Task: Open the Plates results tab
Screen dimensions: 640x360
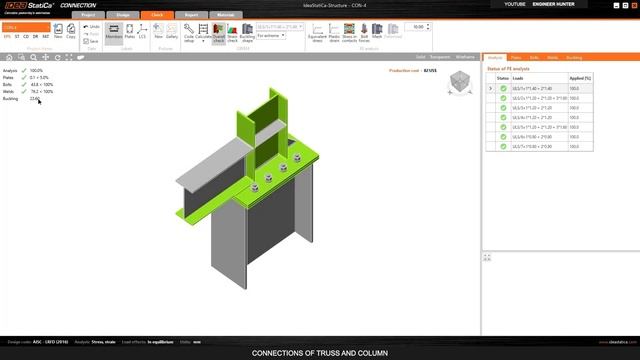Action: pos(516,58)
